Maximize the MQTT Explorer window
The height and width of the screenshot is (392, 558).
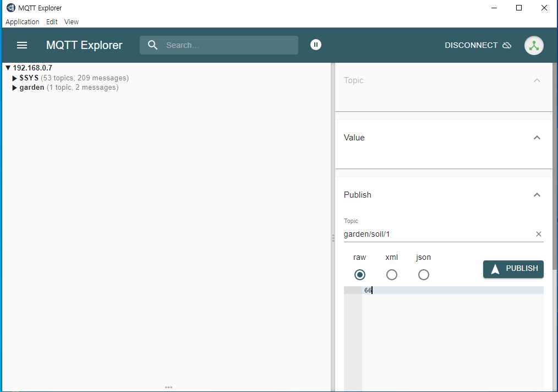pos(519,8)
